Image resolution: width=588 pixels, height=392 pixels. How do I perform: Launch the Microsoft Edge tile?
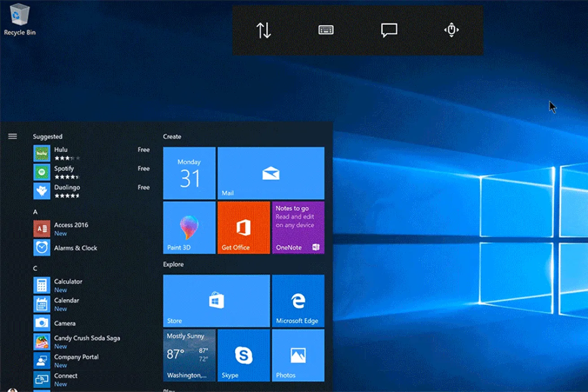coord(298,301)
